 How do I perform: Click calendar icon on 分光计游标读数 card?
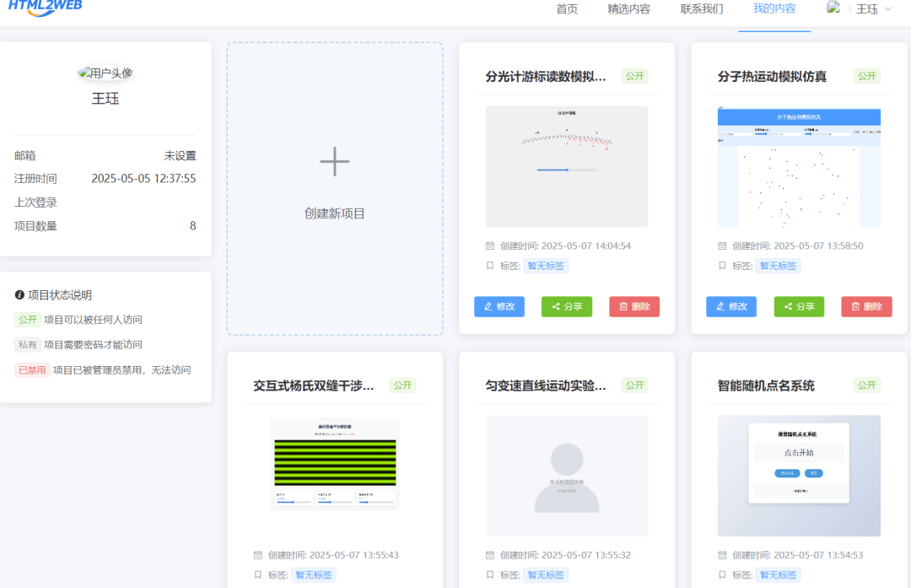(x=490, y=245)
